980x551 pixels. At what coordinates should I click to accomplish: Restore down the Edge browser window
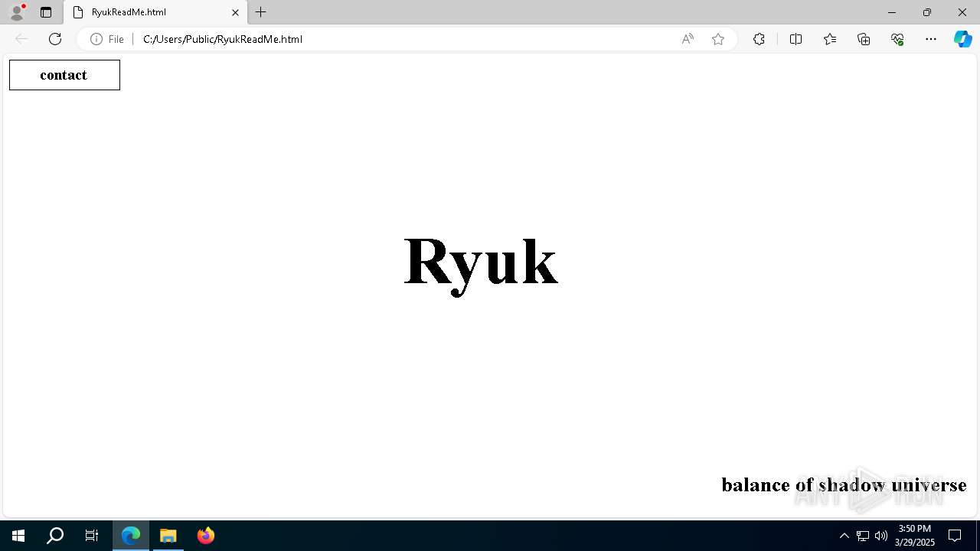927,12
